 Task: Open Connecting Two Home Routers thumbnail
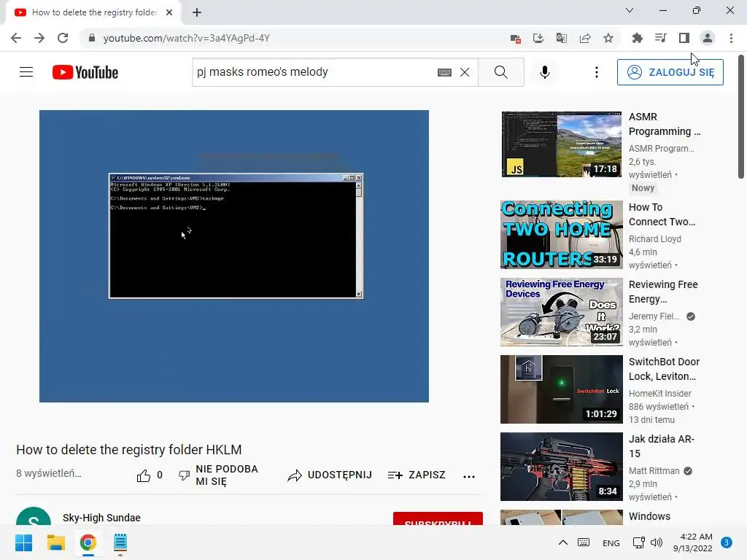(561, 235)
